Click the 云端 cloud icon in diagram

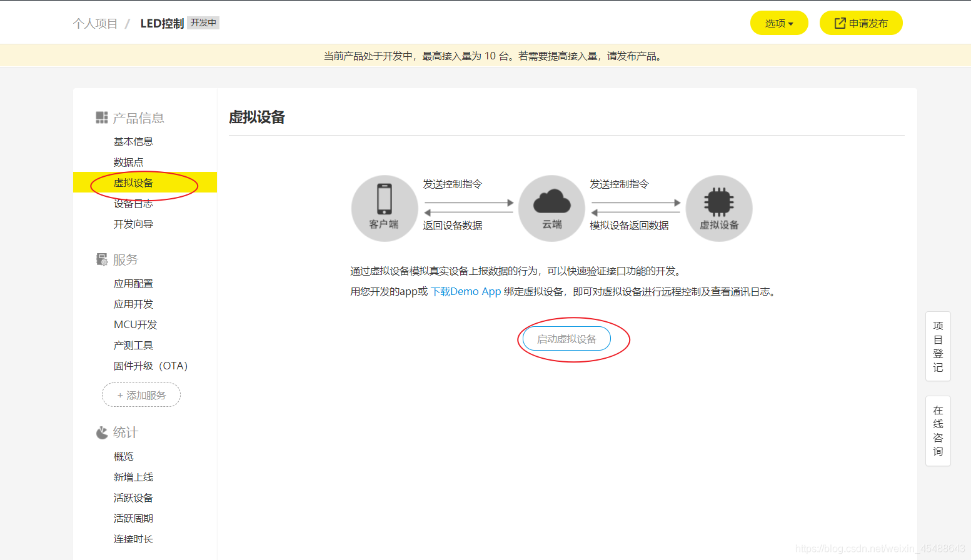tap(551, 202)
